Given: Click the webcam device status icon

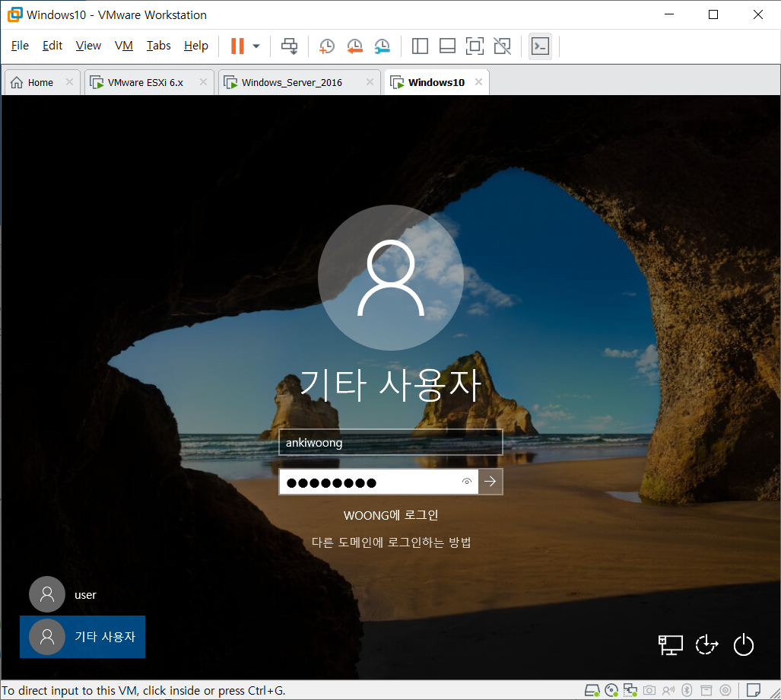Looking at the screenshot, I should 725,691.
